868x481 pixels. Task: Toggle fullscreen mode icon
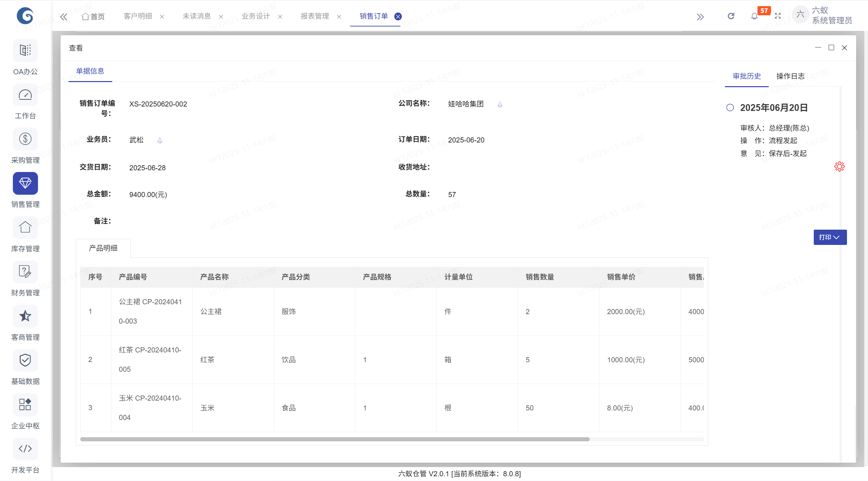tap(778, 16)
